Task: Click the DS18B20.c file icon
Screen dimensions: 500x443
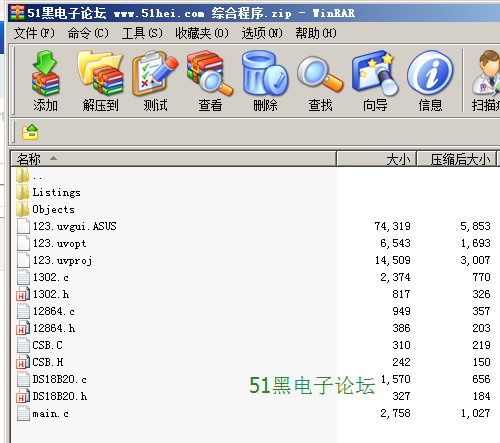Action: [x=23, y=379]
